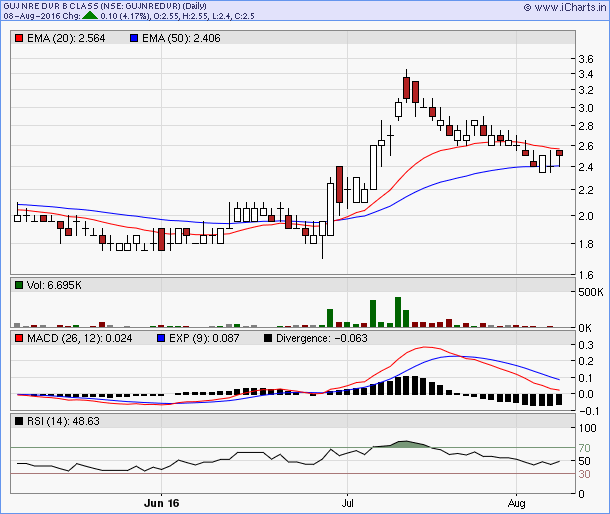
Task: Click the O:2.55, H:2.55, L:2.4, C:2.5 values
Action: 204,16
